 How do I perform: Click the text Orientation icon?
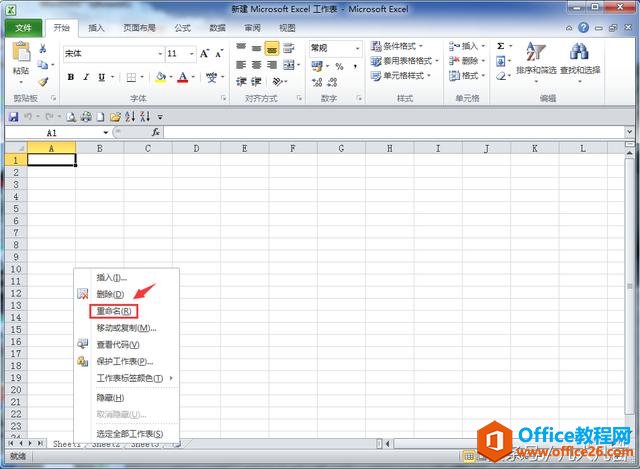[x=278, y=82]
